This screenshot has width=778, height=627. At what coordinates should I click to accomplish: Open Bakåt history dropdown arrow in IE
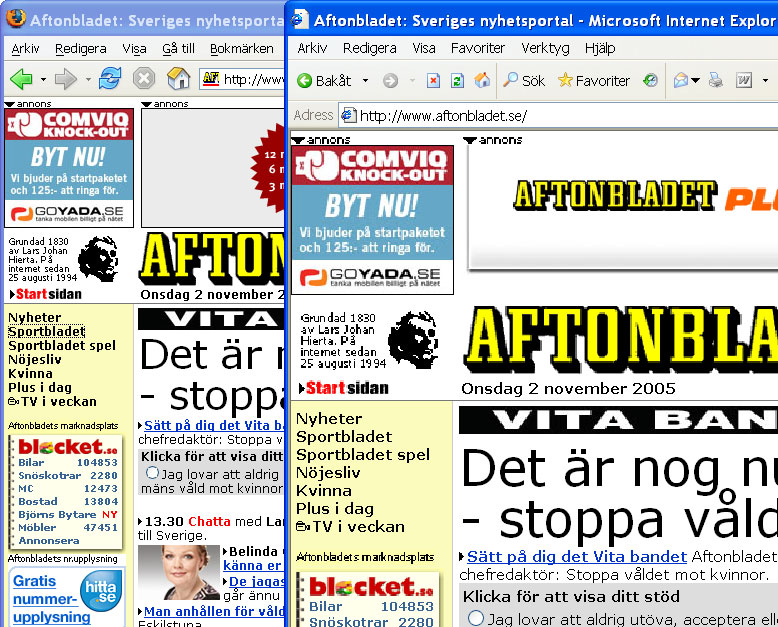pos(365,80)
